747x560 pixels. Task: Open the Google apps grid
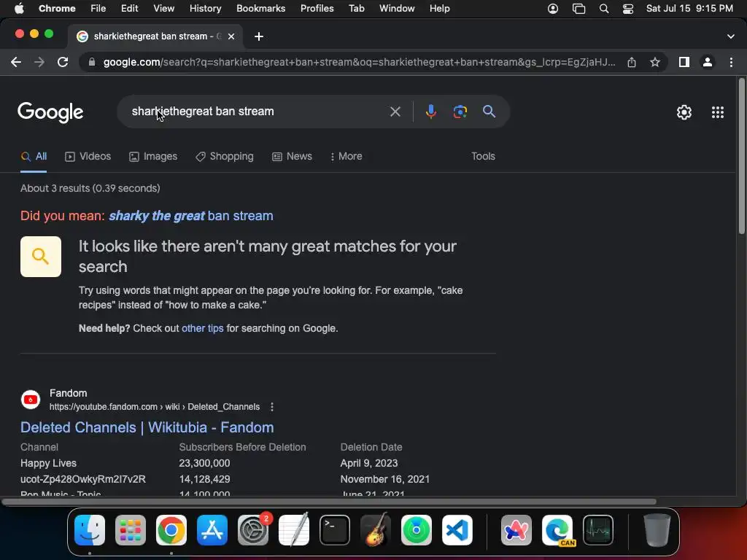click(x=718, y=112)
